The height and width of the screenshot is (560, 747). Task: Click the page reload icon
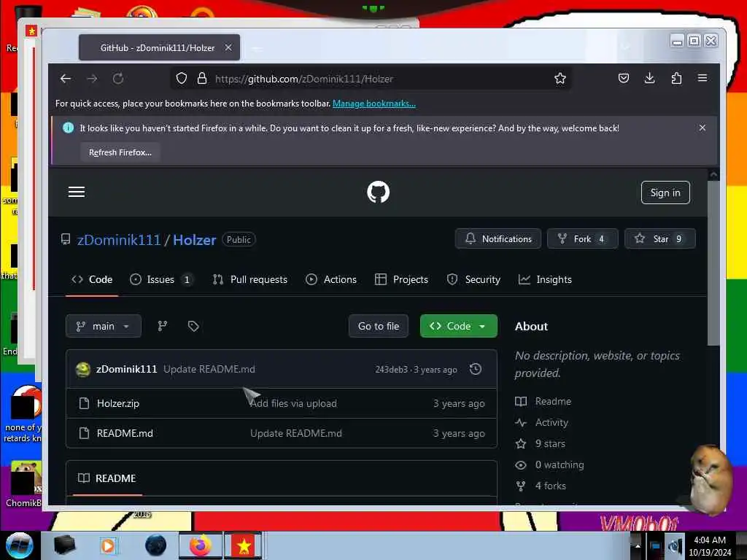click(118, 79)
